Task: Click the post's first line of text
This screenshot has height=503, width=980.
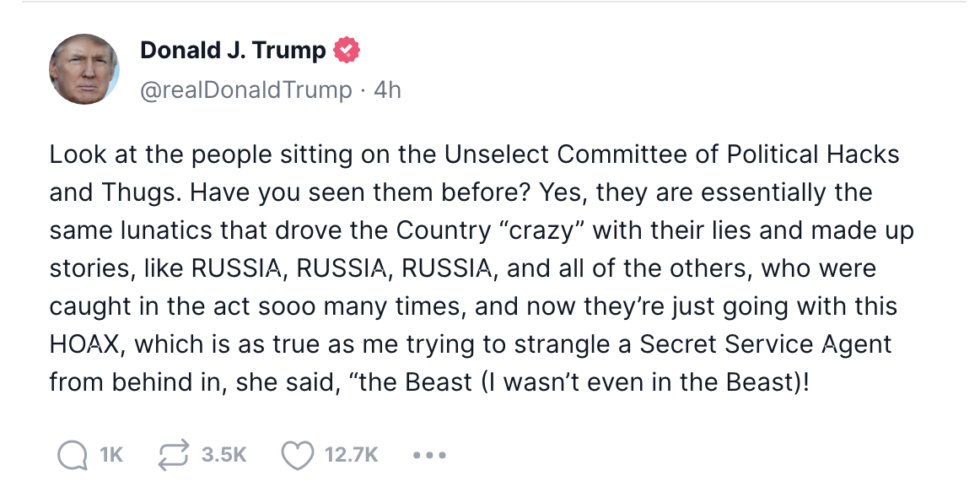Action: click(x=474, y=154)
